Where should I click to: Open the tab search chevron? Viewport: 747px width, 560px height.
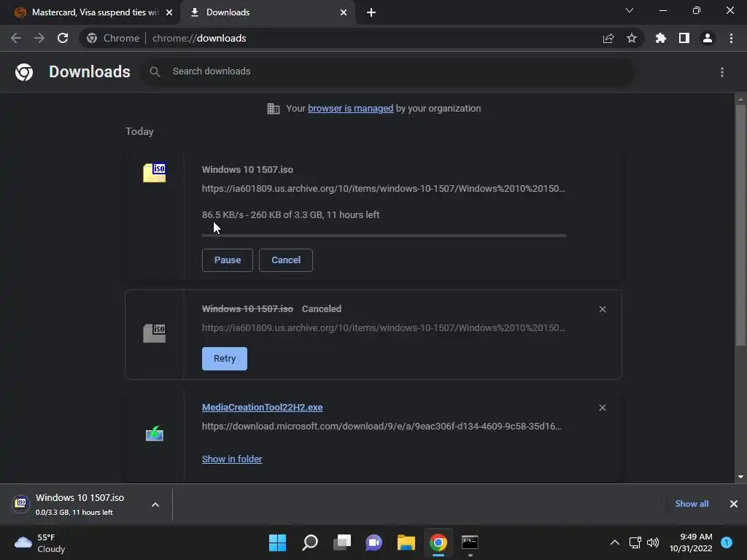[x=630, y=10]
